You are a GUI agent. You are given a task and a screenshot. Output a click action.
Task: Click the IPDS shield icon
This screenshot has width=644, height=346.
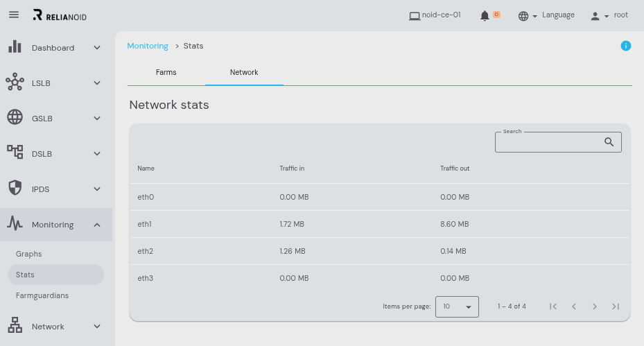point(15,188)
